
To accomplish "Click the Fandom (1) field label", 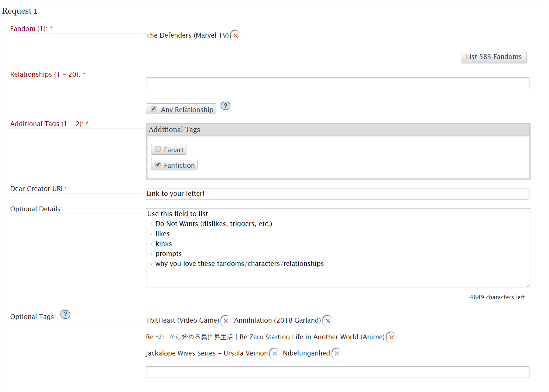I will (x=29, y=29).
